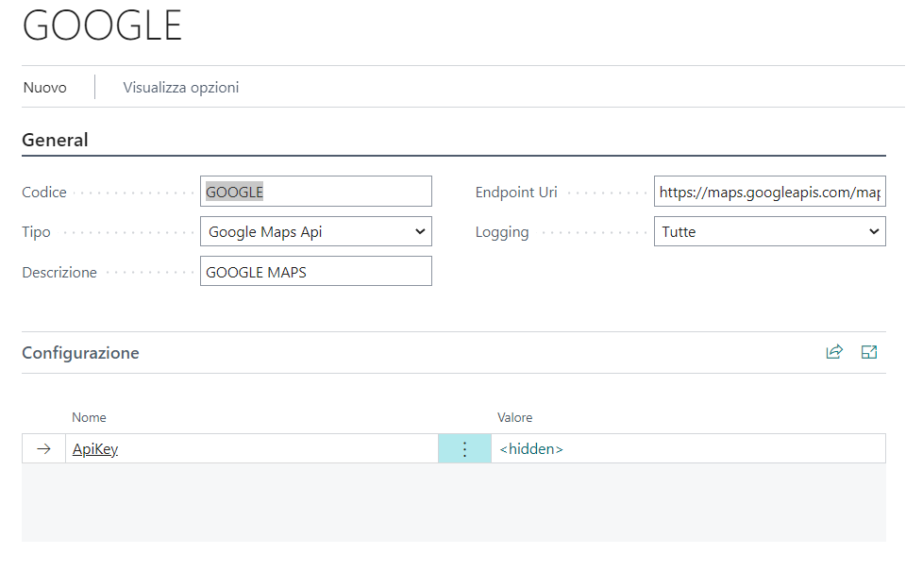The height and width of the screenshot is (588, 906).
Task: Open the Tipo dropdown showing Google Maps Api
Action: (x=316, y=231)
